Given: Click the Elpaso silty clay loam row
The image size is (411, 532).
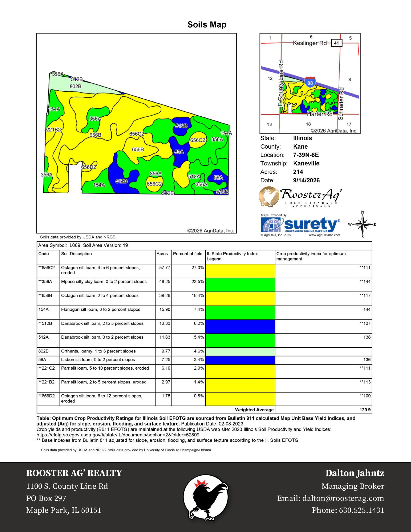Looking at the screenshot, I should (x=204, y=285).
